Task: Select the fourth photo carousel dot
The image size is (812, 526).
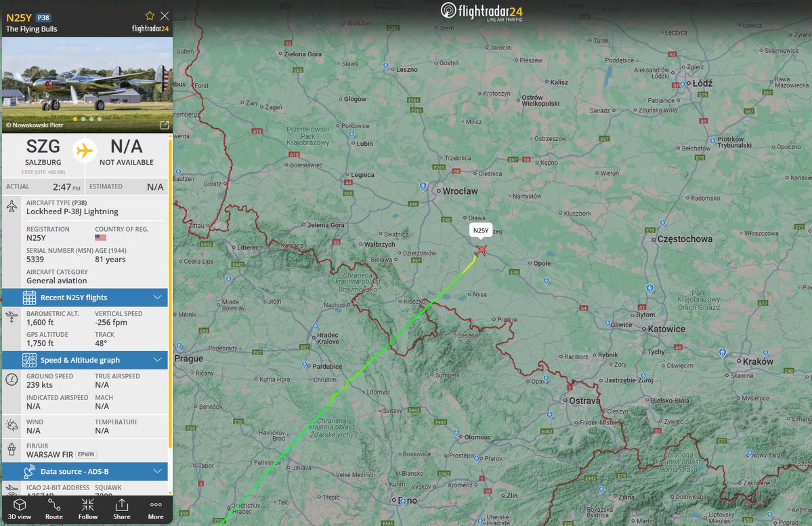Action: (x=100, y=119)
